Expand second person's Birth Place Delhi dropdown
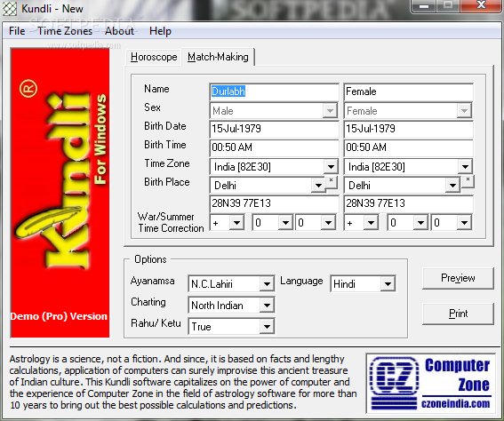The image size is (504, 421). pos(452,186)
